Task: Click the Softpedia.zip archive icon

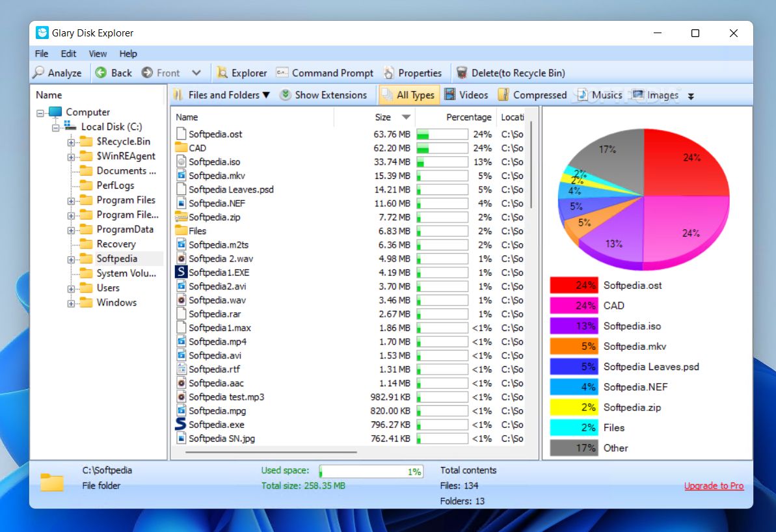Action: [x=181, y=217]
